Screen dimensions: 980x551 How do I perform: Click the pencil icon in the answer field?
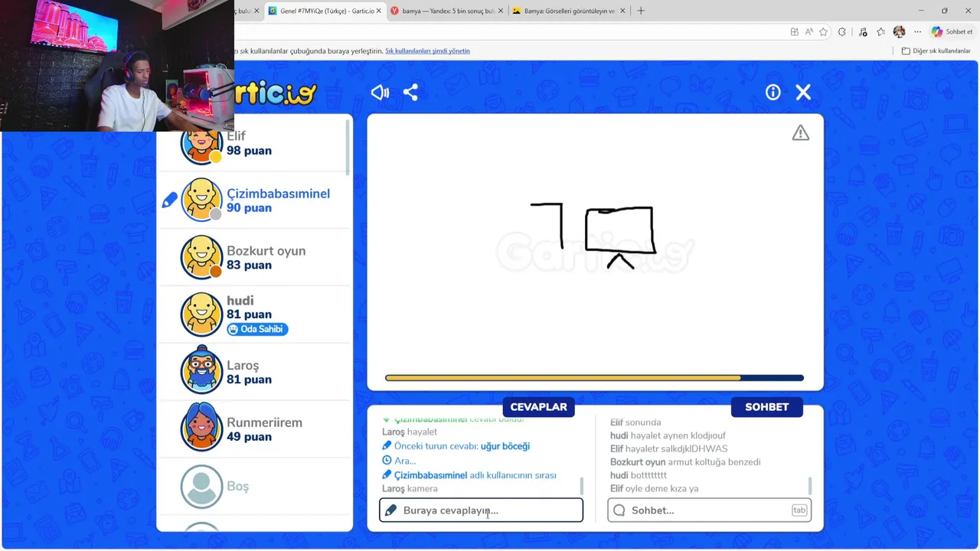(x=390, y=510)
